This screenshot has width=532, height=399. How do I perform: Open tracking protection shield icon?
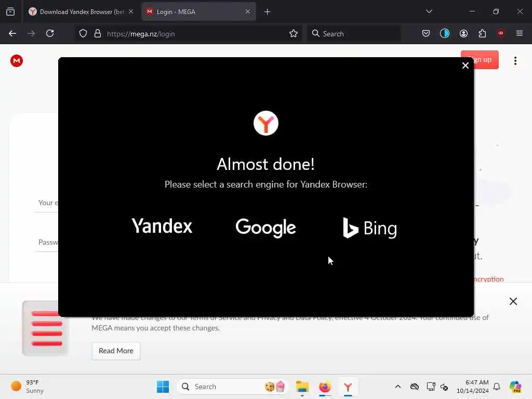(83, 34)
